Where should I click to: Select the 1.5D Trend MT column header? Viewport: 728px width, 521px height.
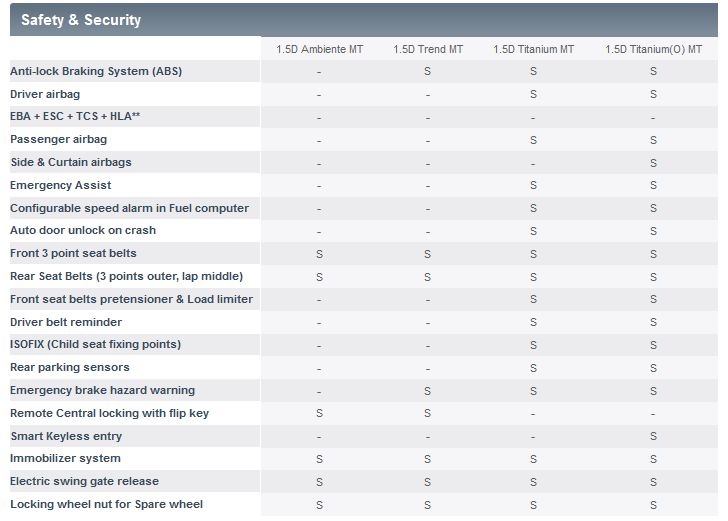(x=428, y=49)
